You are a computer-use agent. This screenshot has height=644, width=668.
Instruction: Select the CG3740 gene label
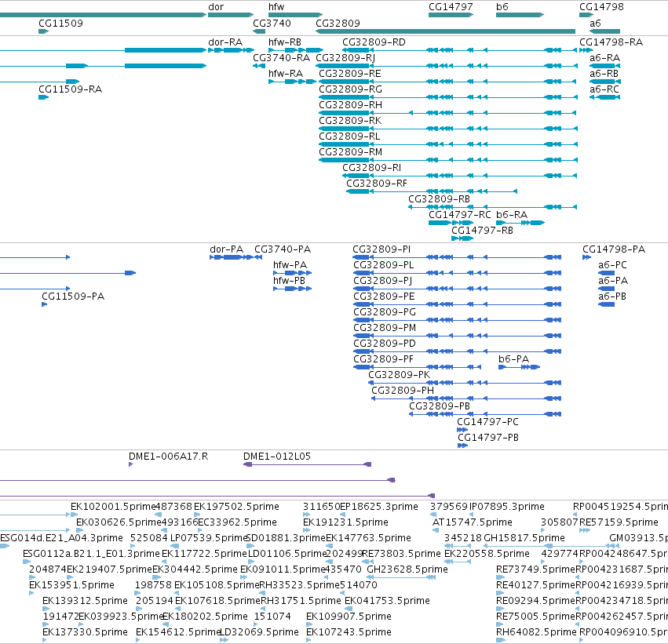(272, 23)
